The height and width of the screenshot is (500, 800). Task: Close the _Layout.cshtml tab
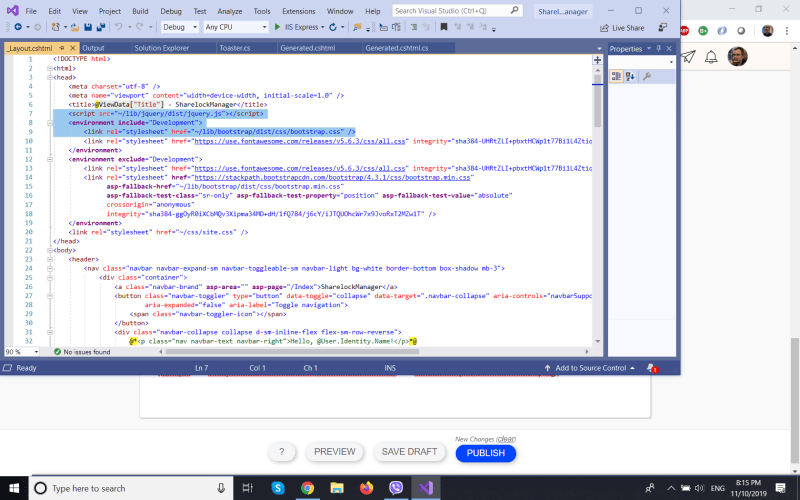pos(72,48)
